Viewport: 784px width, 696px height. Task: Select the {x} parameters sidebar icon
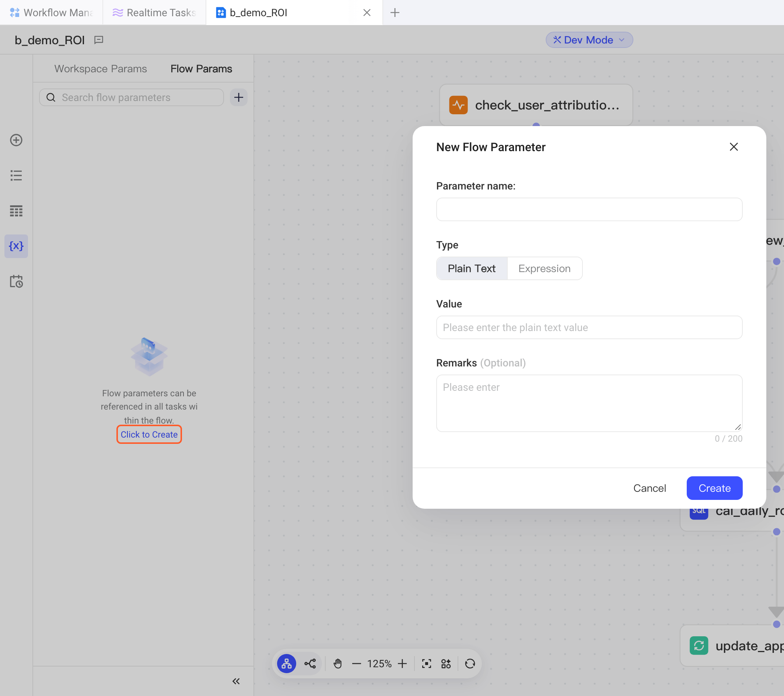[16, 246]
